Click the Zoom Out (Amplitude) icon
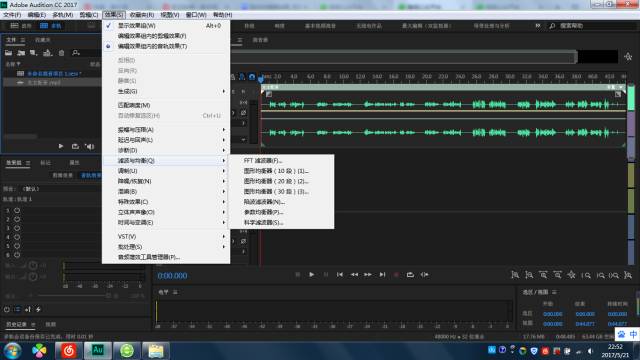 click(x=529, y=275)
